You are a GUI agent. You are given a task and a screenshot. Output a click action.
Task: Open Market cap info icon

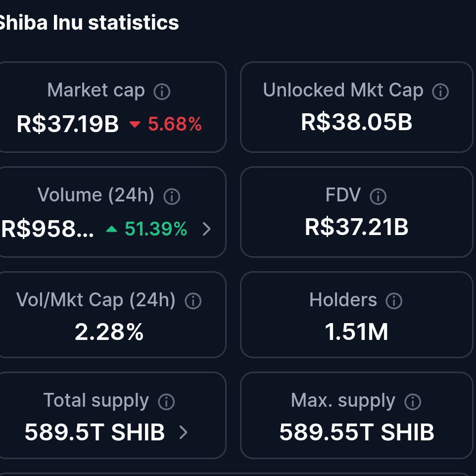coord(162,92)
